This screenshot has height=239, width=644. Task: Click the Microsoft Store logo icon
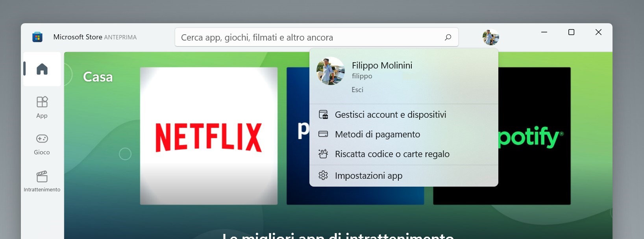pos(37,37)
